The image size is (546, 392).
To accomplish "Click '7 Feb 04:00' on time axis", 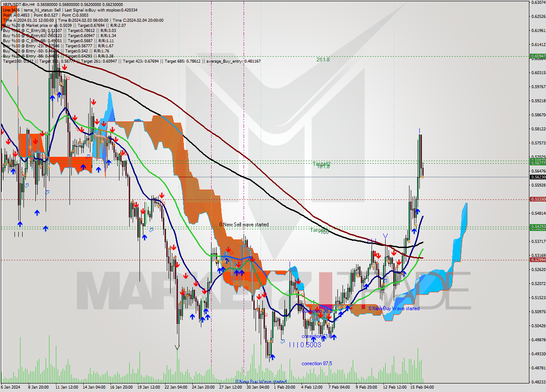I will (339, 387).
